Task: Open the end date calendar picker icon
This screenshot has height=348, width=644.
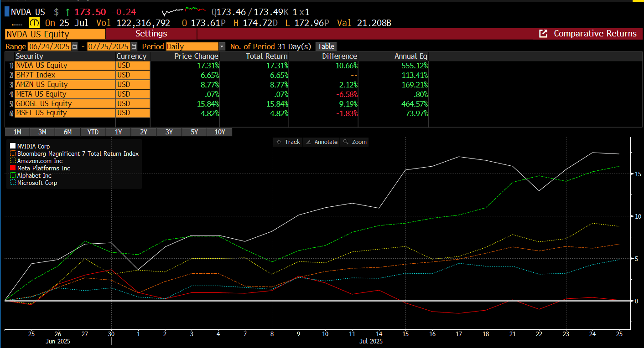Action: [134, 46]
